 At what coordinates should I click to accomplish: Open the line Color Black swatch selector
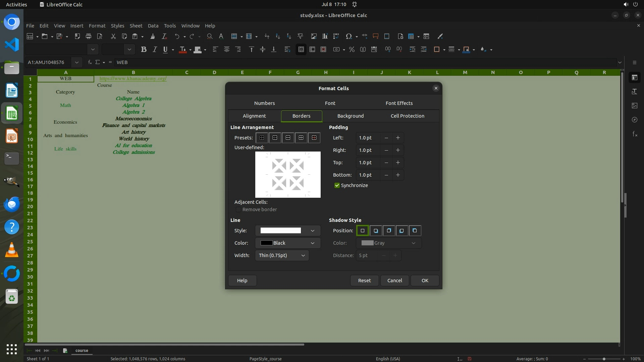click(287, 243)
